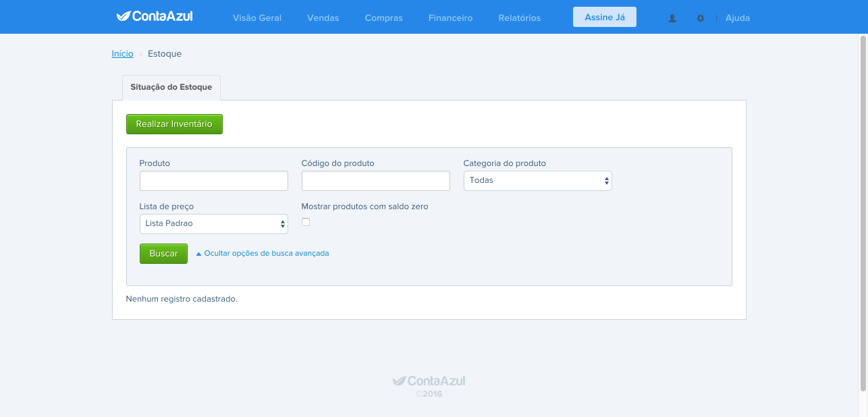This screenshot has width=868, height=417.
Task: Toggle 'Mostrar produtos com saldo zero' checkbox
Action: point(306,222)
